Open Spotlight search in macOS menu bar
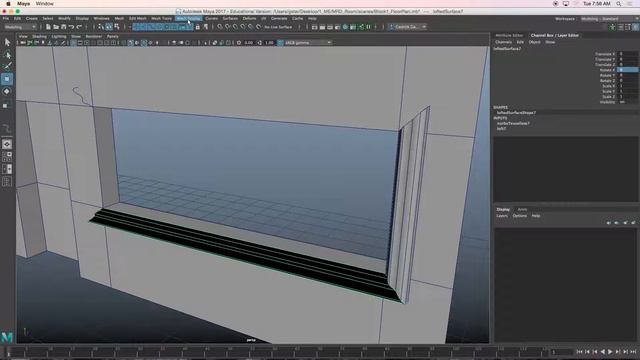The height and width of the screenshot is (360, 640). pyautogui.click(x=619, y=4)
